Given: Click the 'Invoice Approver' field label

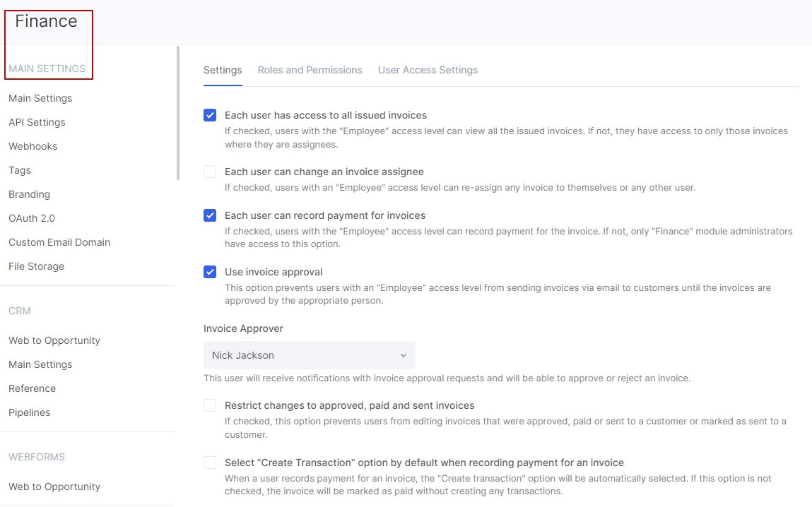Looking at the screenshot, I should (243, 329).
